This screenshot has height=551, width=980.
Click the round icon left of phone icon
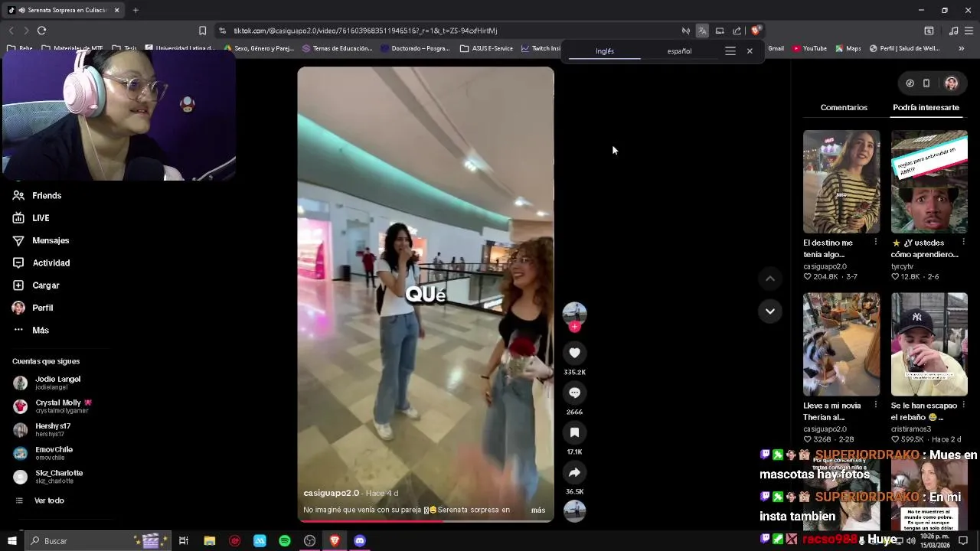click(910, 83)
